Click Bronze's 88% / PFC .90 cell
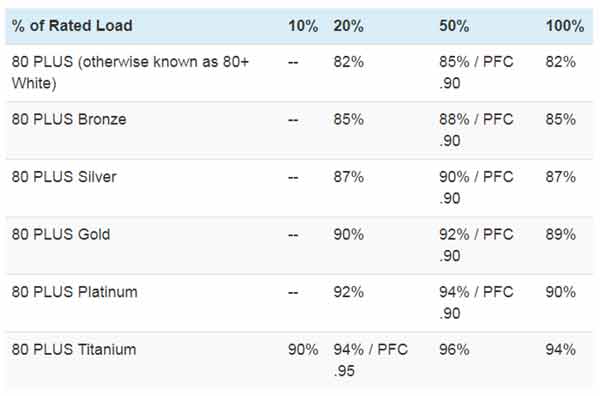 (476, 130)
